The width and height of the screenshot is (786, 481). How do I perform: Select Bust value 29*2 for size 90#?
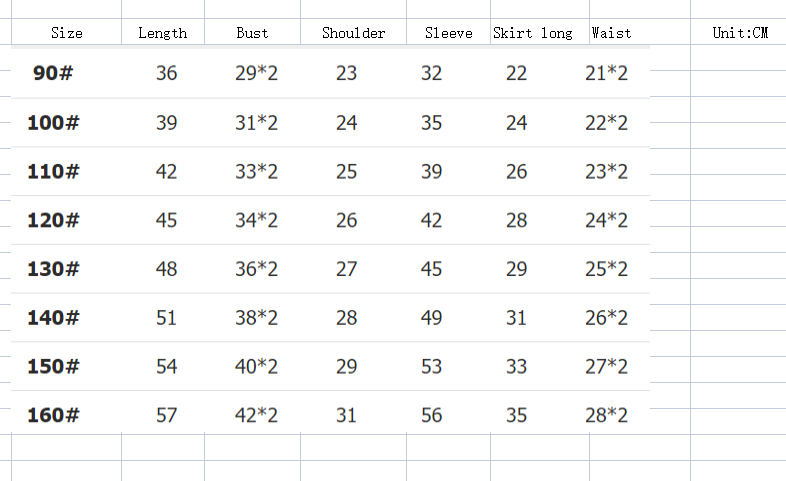pos(256,74)
